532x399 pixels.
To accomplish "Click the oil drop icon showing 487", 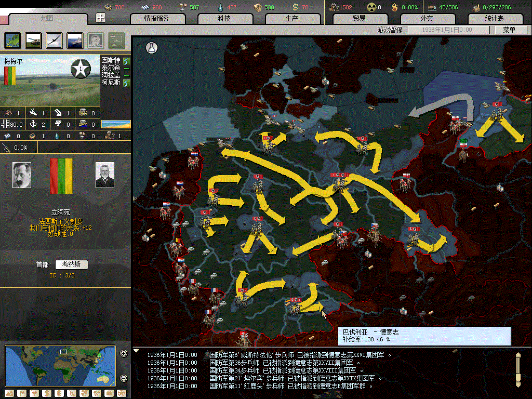I will click(x=221, y=7).
